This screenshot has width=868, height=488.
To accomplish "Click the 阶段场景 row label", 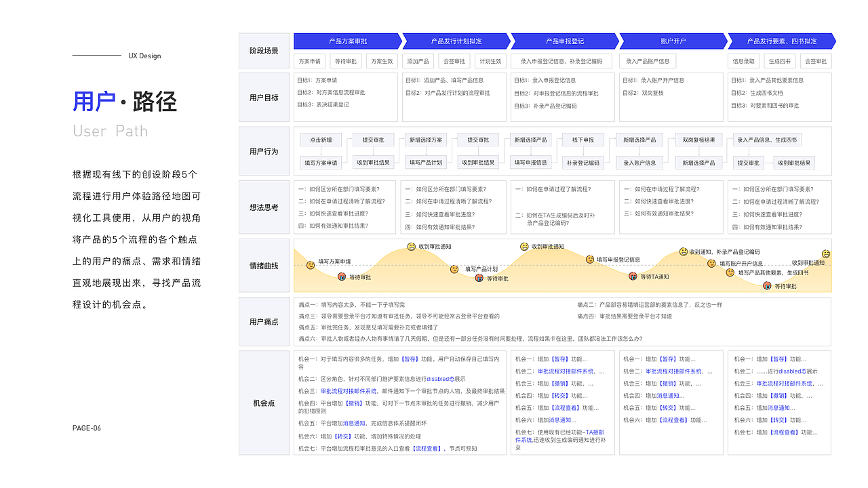I will click(x=264, y=51).
